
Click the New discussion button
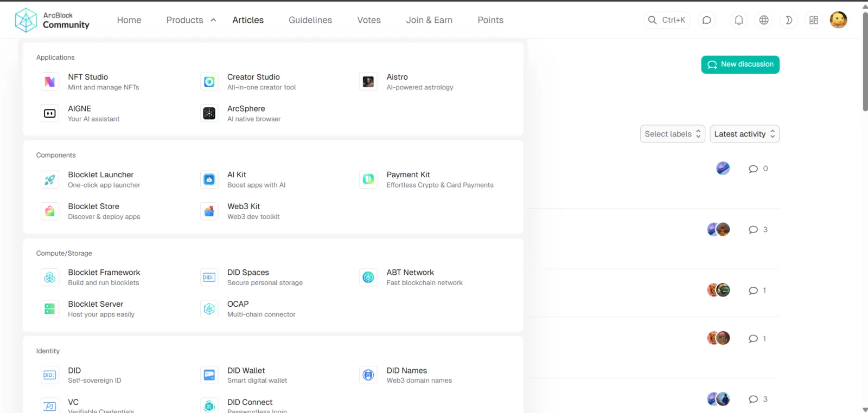[x=740, y=64]
